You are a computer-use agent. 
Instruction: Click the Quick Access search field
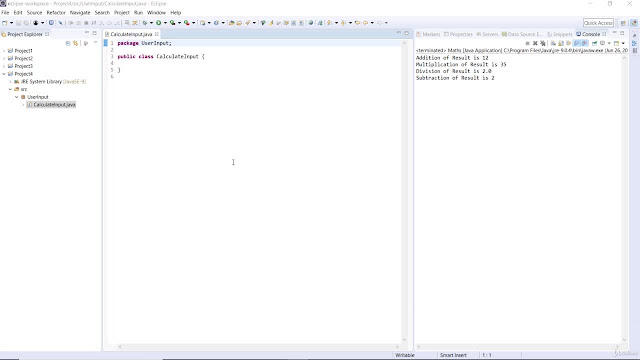pos(598,23)
